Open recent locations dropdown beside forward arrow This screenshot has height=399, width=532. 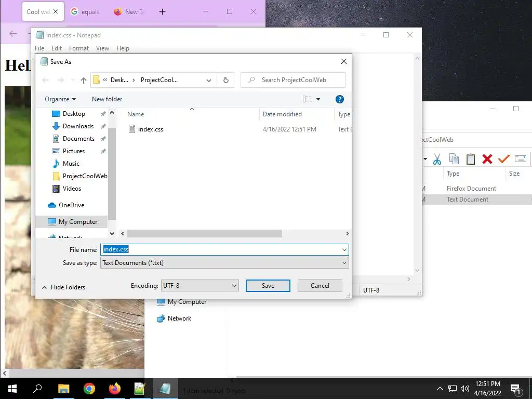[72, 80]
